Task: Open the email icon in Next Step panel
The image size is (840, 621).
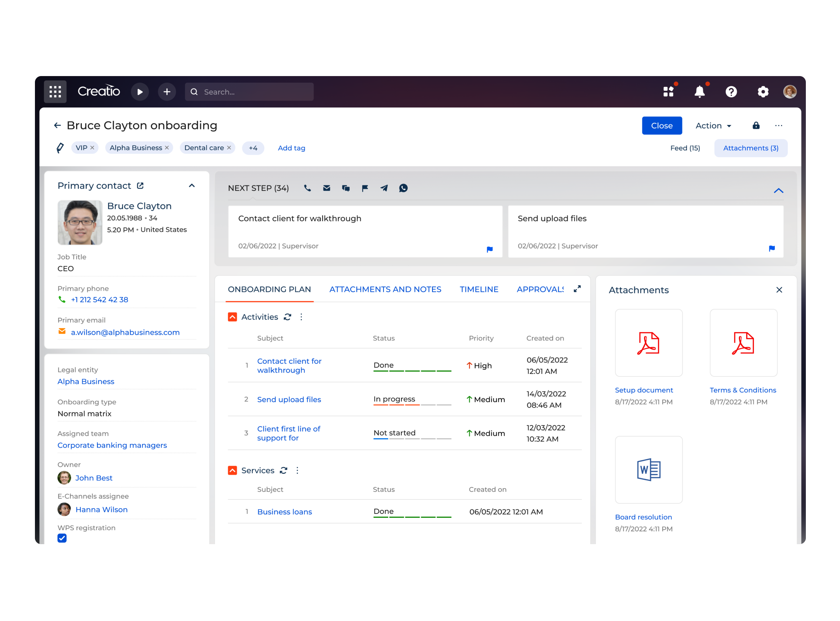Action: tap(326, 188)
